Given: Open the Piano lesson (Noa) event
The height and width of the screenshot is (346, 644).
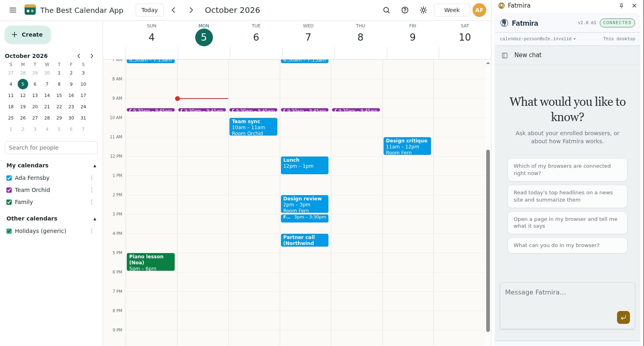Looking at the screenshot, I should 151,262.
